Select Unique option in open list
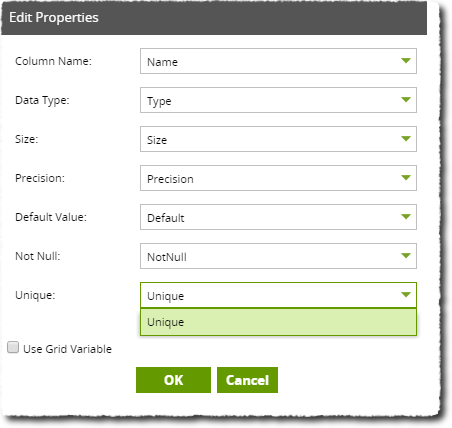The height and width of the screenshot is (428, 452). pyautogui.click(x=278, y=322)
